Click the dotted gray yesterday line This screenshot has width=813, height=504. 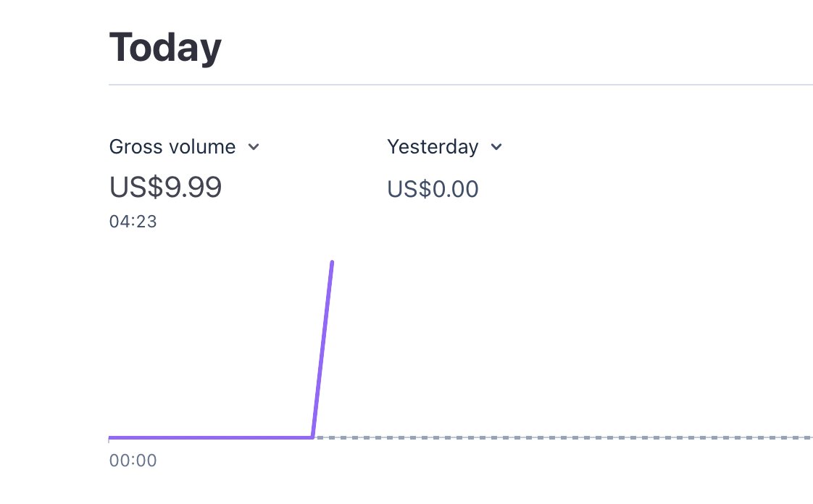tap(563, 437)
